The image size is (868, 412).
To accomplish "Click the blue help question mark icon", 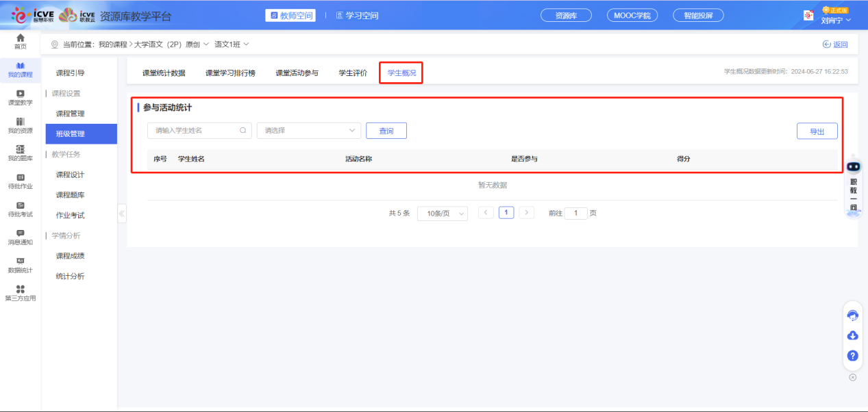I will pos(852,356).
